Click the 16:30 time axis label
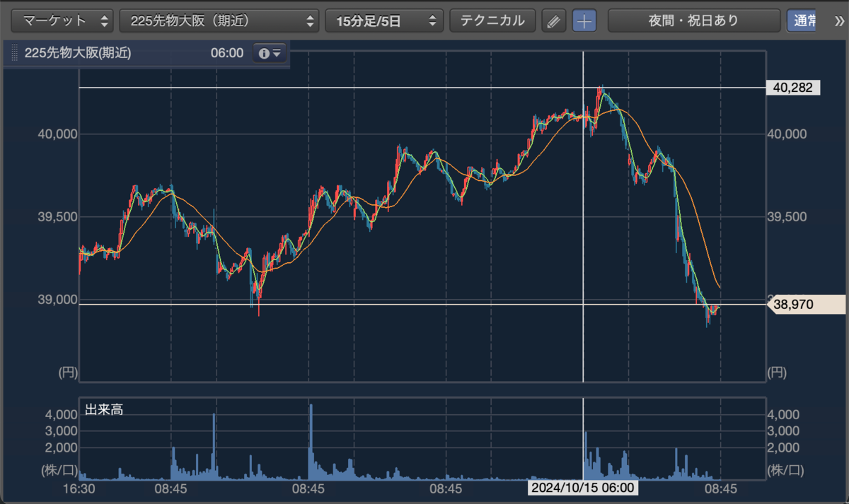The width and height of the screenshot is (849, 504). tap(79, 488)
